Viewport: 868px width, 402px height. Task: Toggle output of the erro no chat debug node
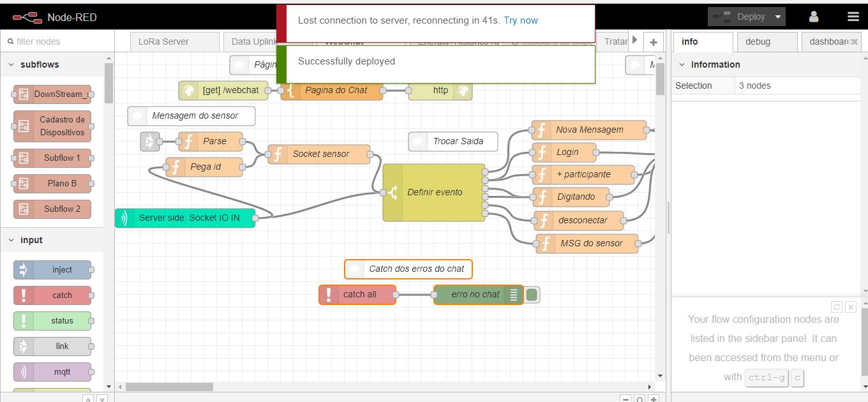click(x=532, y=294)
